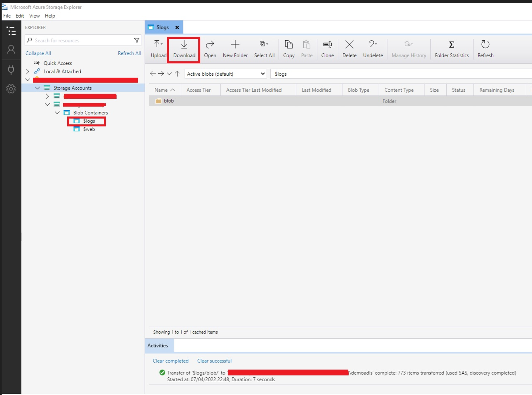Click the Delete X icon
Screen dimensions: 532x395
[x=349, y=45]
